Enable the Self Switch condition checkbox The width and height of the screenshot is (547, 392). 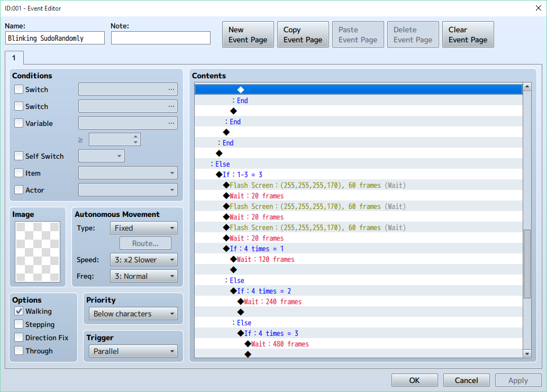click(19, 156)
